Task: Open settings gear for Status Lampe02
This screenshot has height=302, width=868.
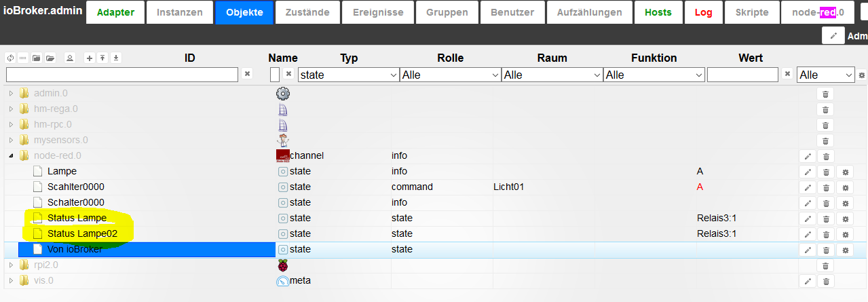Action: (844, 234)
